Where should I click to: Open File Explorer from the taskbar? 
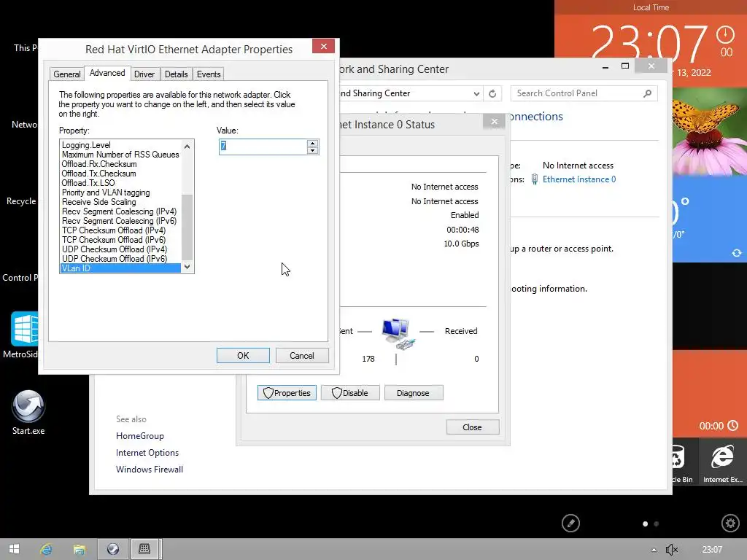(x=79, y=550)
